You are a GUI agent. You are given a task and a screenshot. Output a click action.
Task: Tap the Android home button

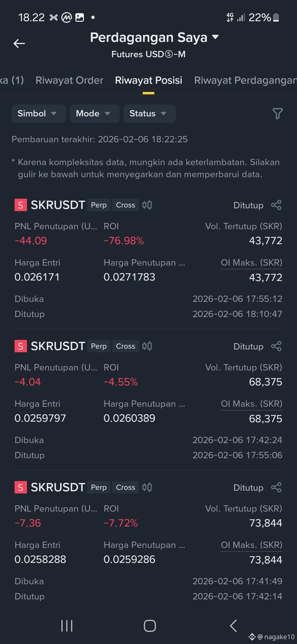tap(150, 626)
